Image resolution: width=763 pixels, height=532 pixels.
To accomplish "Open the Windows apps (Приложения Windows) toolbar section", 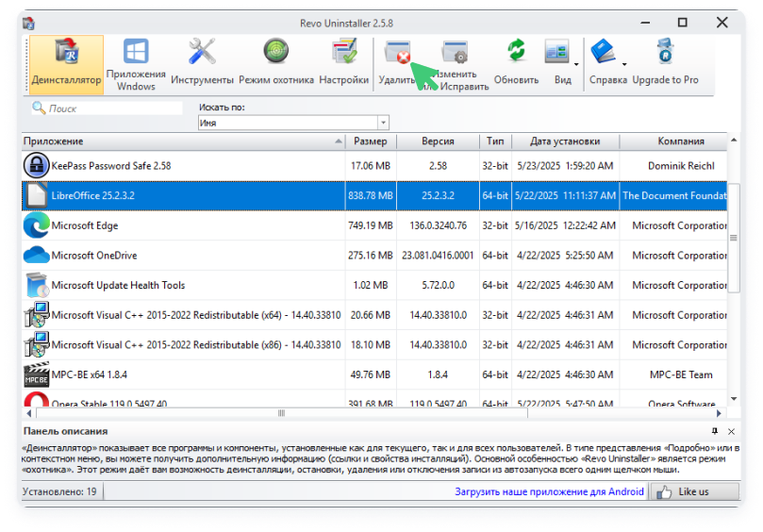I will (136, 63).
